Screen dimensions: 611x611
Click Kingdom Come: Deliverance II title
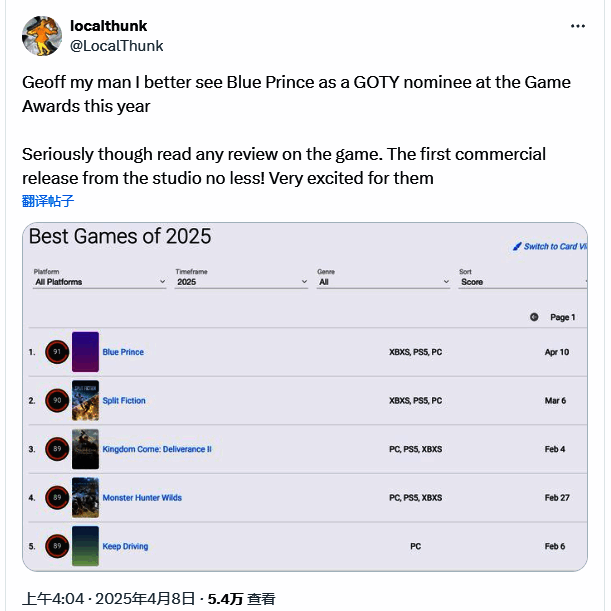pos(157,449)
